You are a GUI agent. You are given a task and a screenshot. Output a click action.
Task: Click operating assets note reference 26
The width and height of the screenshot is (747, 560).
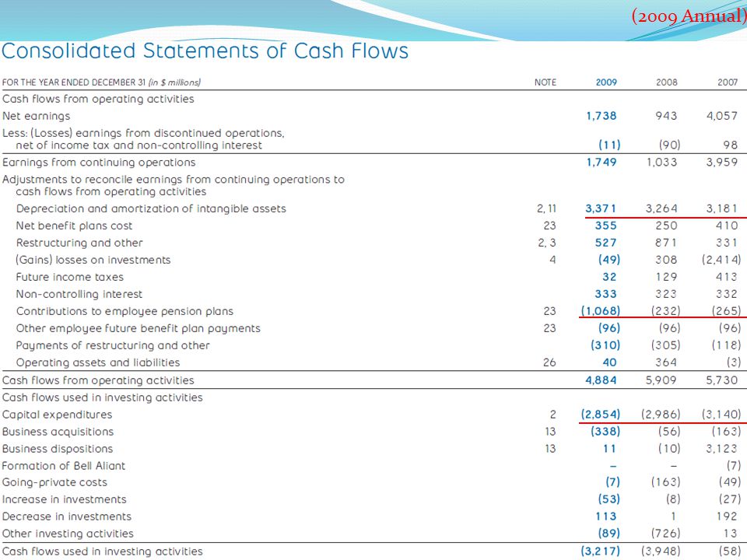[x=549, y=363]
